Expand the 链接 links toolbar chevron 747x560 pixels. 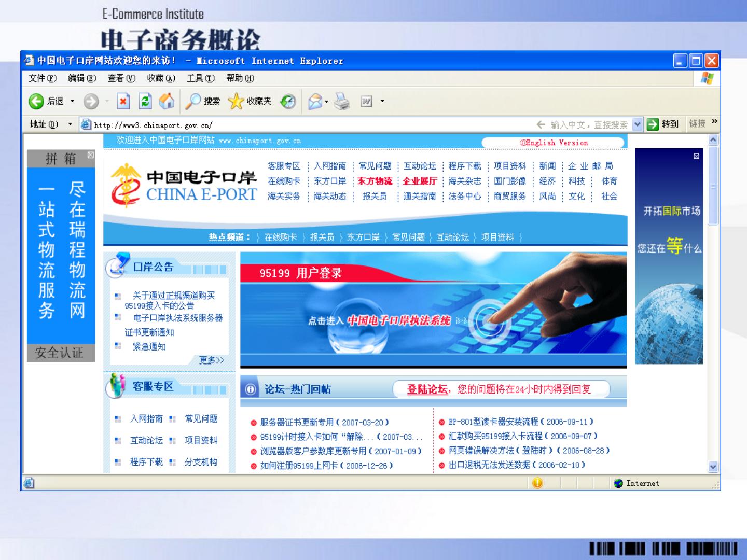point(715,122)
